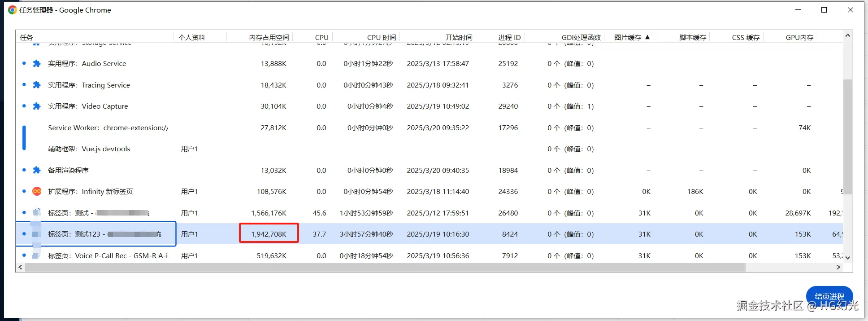Screen dimensions: 868x321
Task: Click favicon of Voice P-Call Rec tab row
Action: point(37,255)
